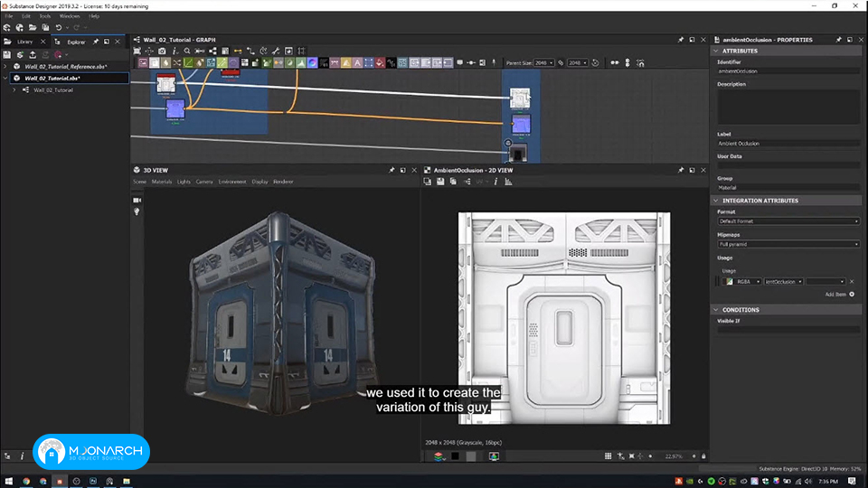Open first Parent Size 2048 dropdown

(x=544, y=63)
